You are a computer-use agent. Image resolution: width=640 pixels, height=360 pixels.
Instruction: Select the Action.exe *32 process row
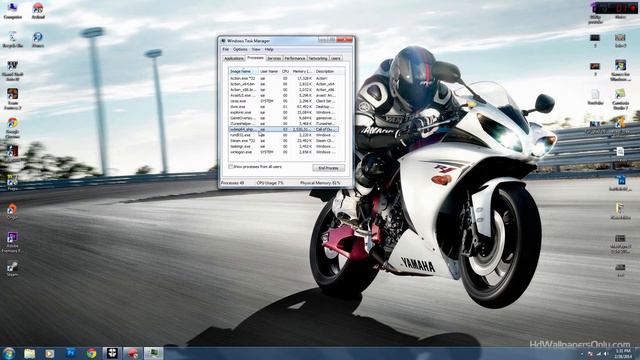click(284, 78)
